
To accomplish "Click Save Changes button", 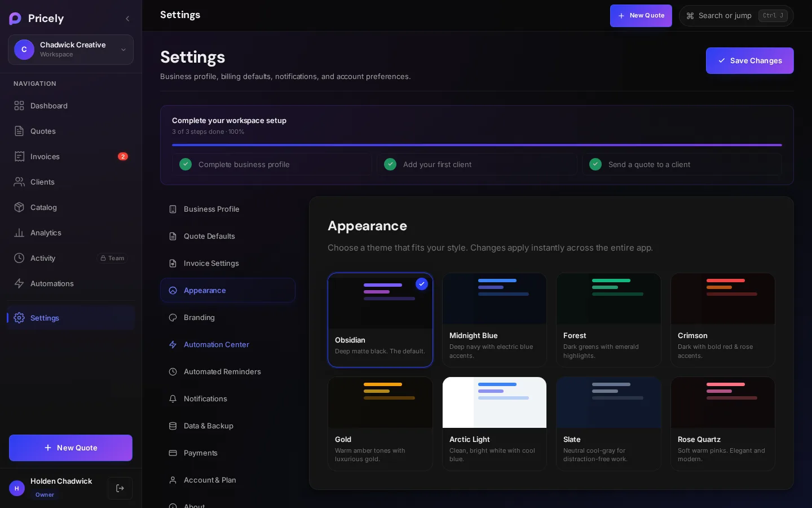I will click(x=750, y=60).
